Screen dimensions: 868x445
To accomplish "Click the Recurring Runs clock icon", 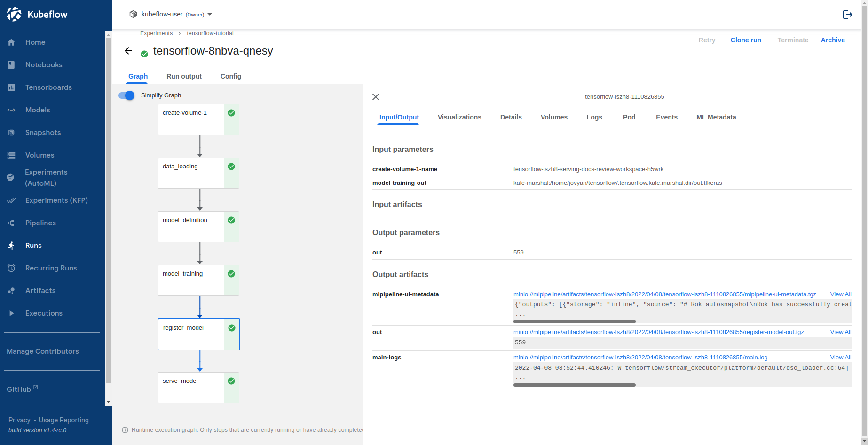I will [x=11, y=268].
